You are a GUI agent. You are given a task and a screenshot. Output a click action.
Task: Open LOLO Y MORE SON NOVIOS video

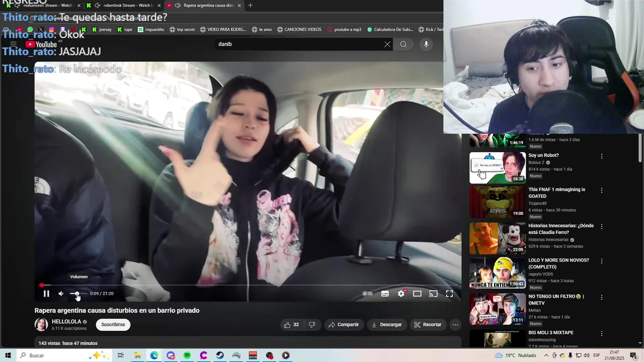(x=558, y=263)
